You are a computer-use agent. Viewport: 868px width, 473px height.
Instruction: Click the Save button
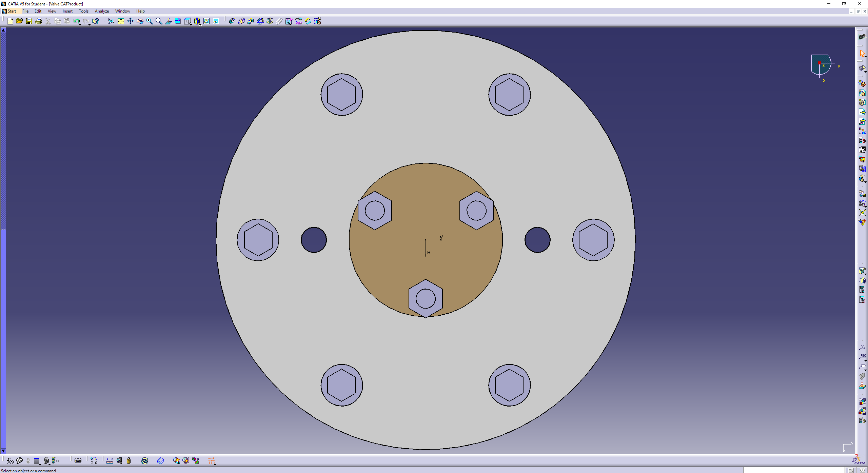[x=29, y=21]
